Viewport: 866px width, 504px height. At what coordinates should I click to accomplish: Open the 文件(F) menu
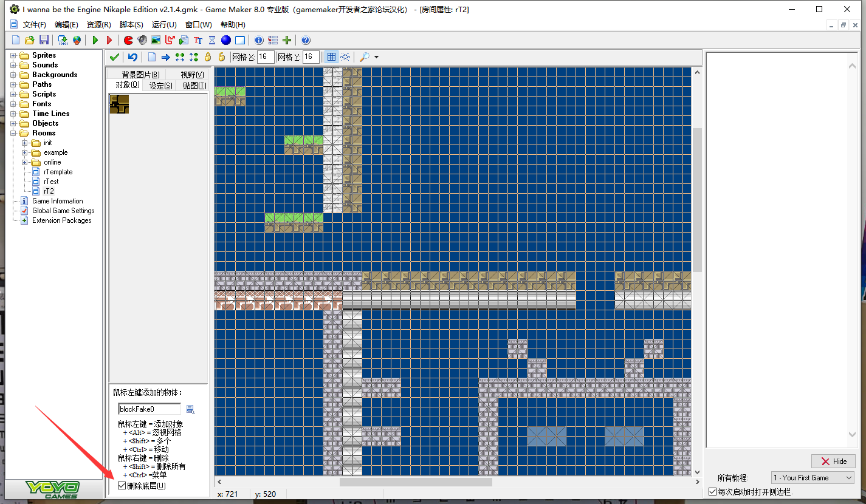click(35, 25)
